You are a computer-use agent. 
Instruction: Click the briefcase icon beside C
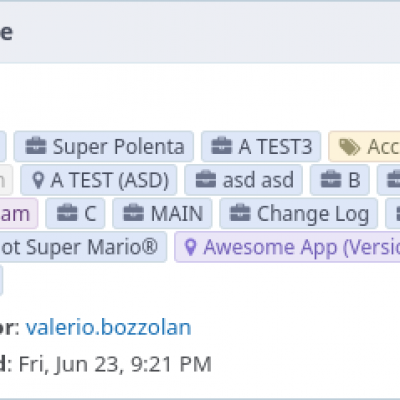(x=67, y=213)
